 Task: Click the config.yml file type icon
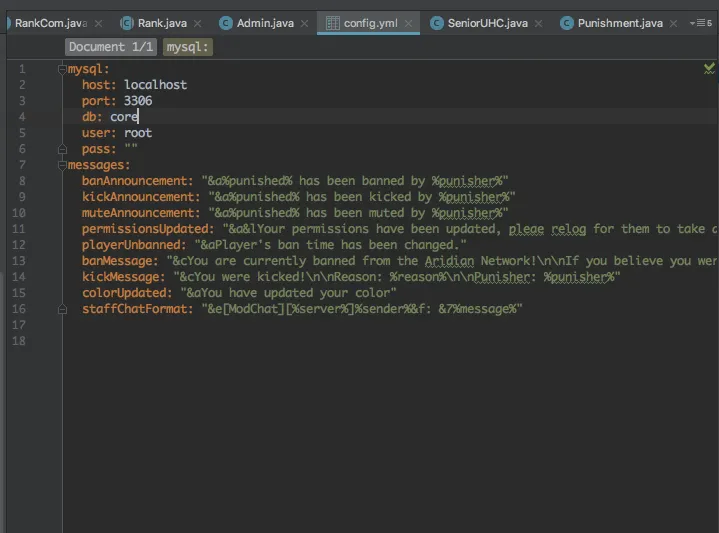click(x=332, y=23)
